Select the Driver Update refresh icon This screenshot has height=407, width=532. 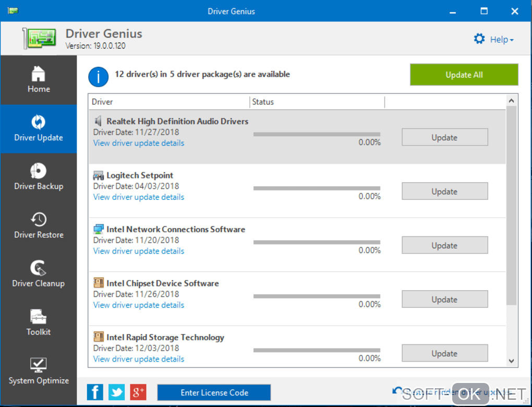click(x=39, y=122)
